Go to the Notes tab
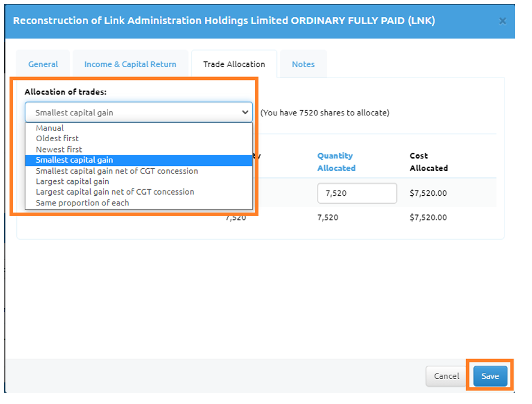The height and width of the screenshot is (404, 532). click(303, 64)
